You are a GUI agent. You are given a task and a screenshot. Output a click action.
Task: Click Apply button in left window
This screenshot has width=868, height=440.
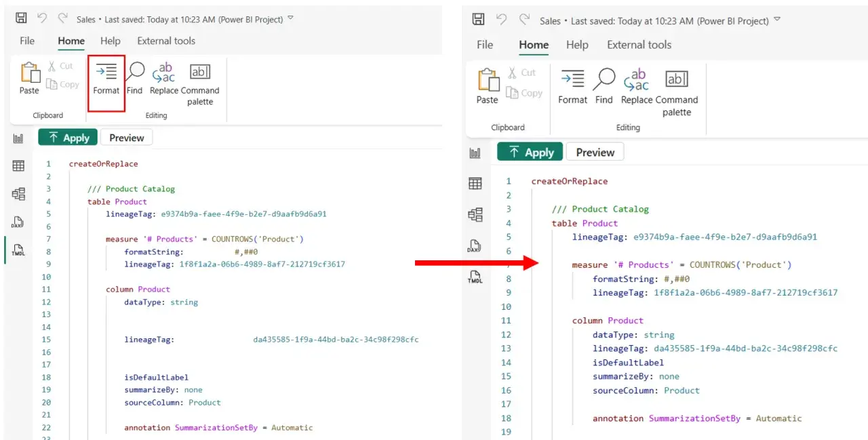point(68,138)
